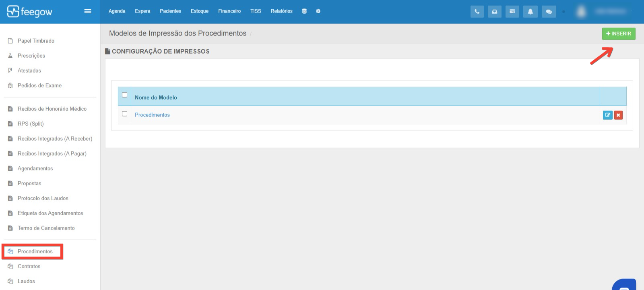Click the green INSERIR button

(619, 34)
